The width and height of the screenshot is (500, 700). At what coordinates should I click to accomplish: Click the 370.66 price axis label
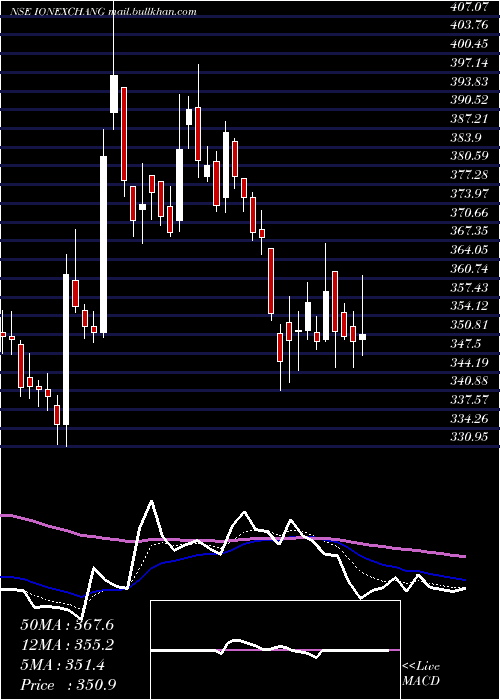470,212
